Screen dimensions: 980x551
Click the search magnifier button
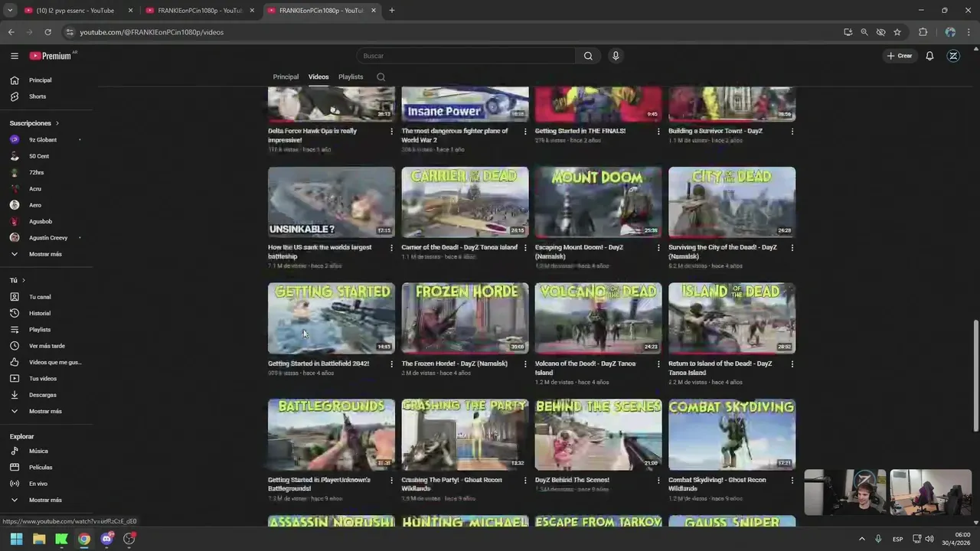(x=588, y=56)
